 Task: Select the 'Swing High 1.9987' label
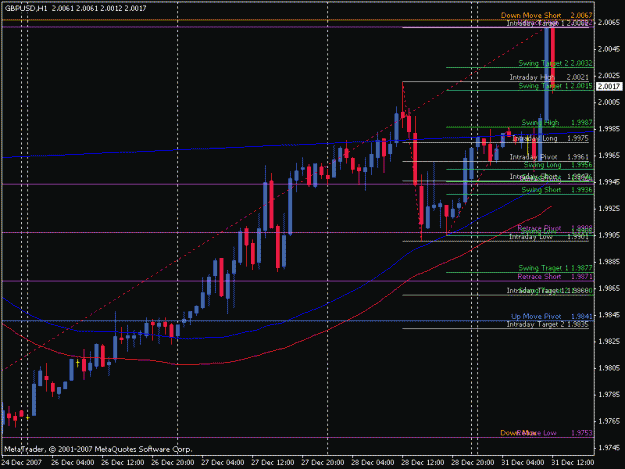coord(557,123)
